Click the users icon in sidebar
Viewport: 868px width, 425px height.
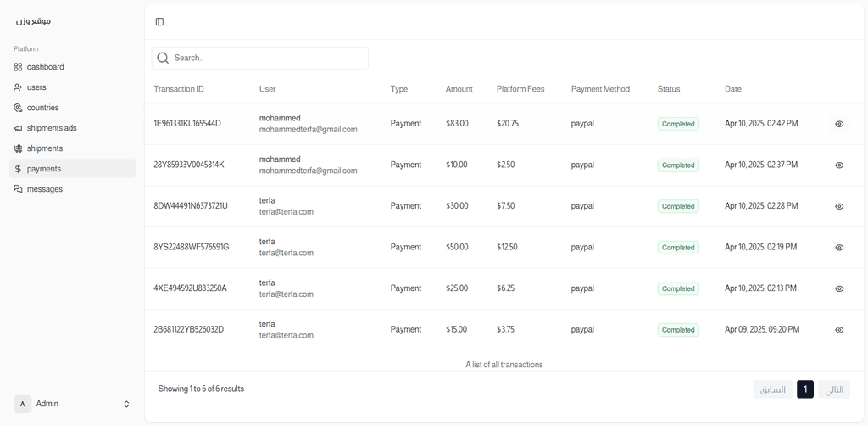[19, 87]
